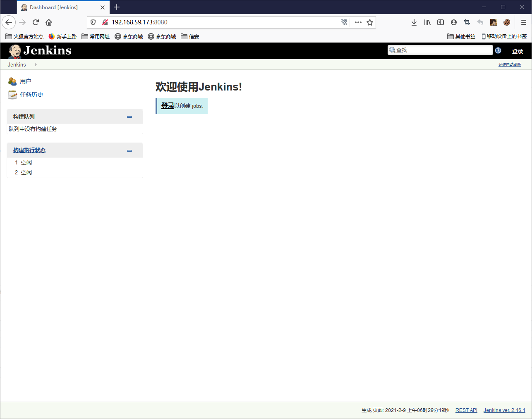Open the 信安 bookmark folder
This screenshot has height=419, width=532.
click(190, 36)
